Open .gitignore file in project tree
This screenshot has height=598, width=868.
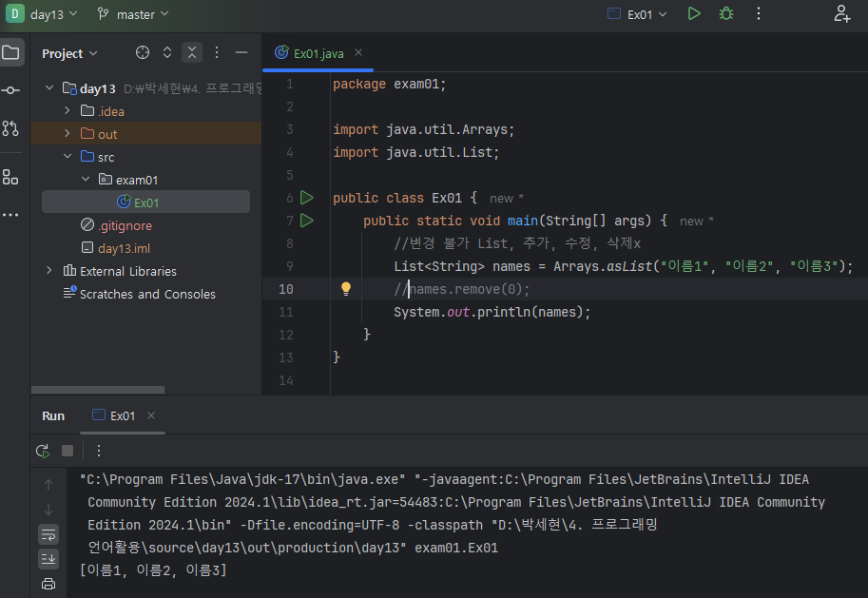click(125, 225)
